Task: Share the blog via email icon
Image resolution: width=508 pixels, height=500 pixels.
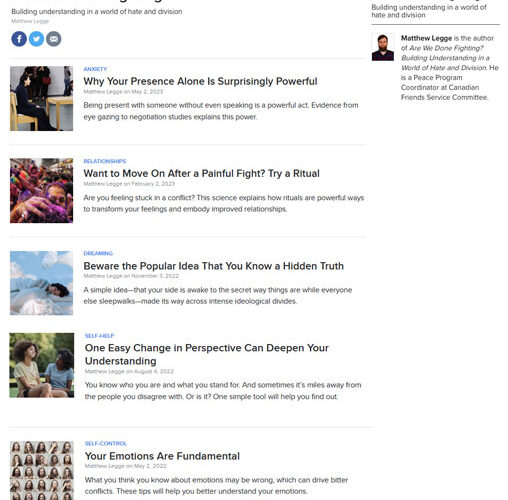Action: [x=54, y=39]
